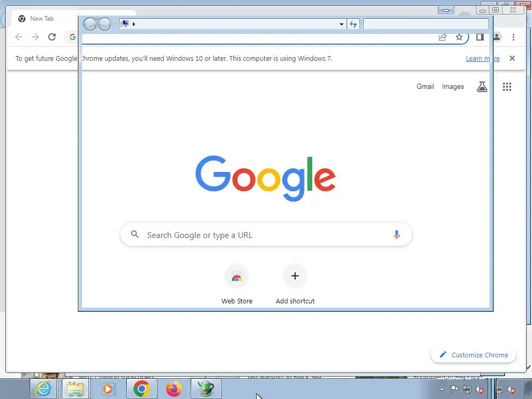Screen dimensions: 532x399
Task: Focus the Search Google or type a URL box
Action: point(266,234)
